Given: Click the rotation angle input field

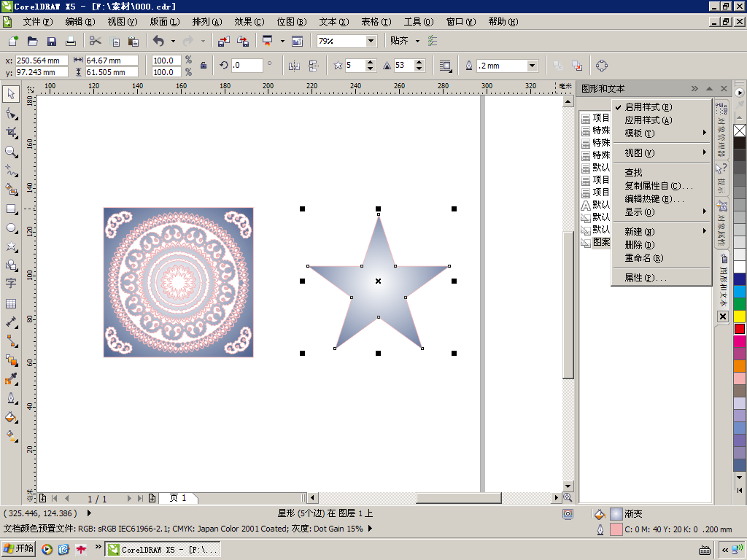Looking at the screenshot, I should tap(247, 66).
